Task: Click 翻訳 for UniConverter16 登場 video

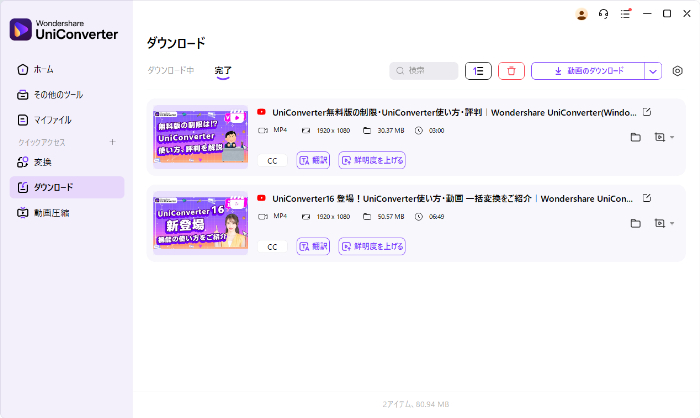Action: [x=313, y=247]
